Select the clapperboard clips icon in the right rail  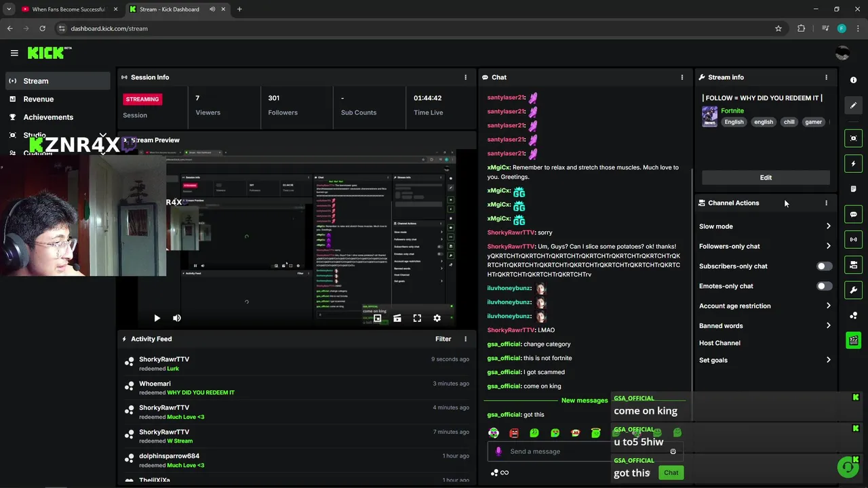[x=853, y=340]
